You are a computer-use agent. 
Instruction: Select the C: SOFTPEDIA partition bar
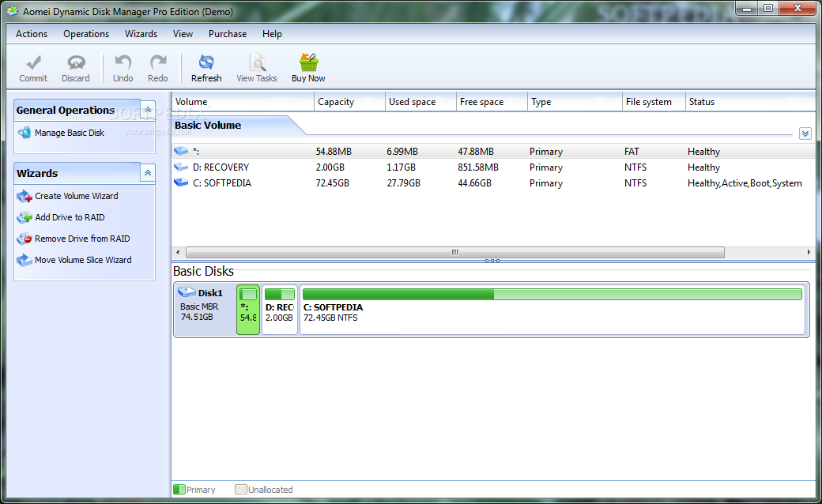click(552, 310)
